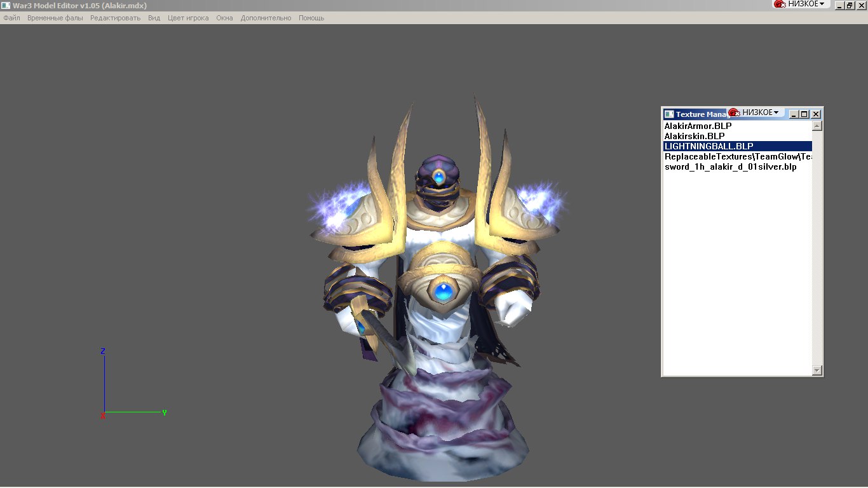Minimize the War3 Model Editor window
This screenshot has width=868, height=488.
point(839,6)
